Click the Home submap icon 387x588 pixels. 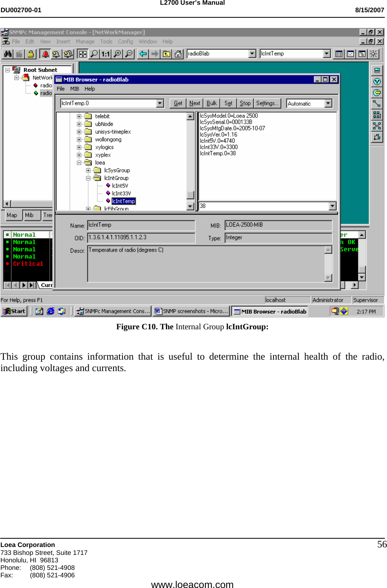click(179, 54)
